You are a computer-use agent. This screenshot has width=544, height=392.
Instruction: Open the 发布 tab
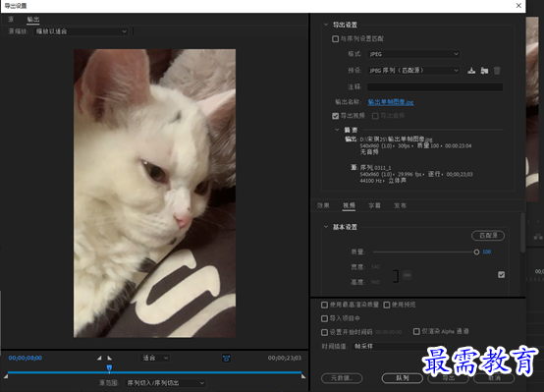[400, 205]
